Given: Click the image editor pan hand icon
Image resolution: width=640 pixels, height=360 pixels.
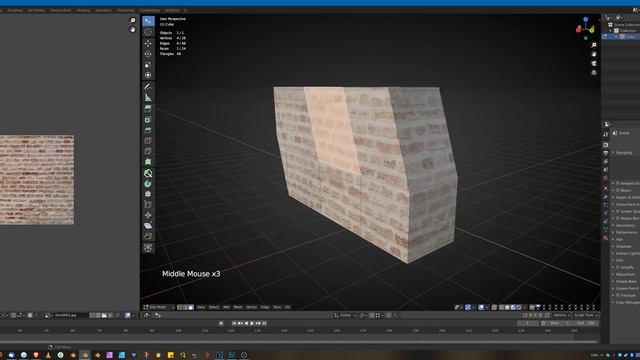Looking at the screenshot, I should point(132,29).
